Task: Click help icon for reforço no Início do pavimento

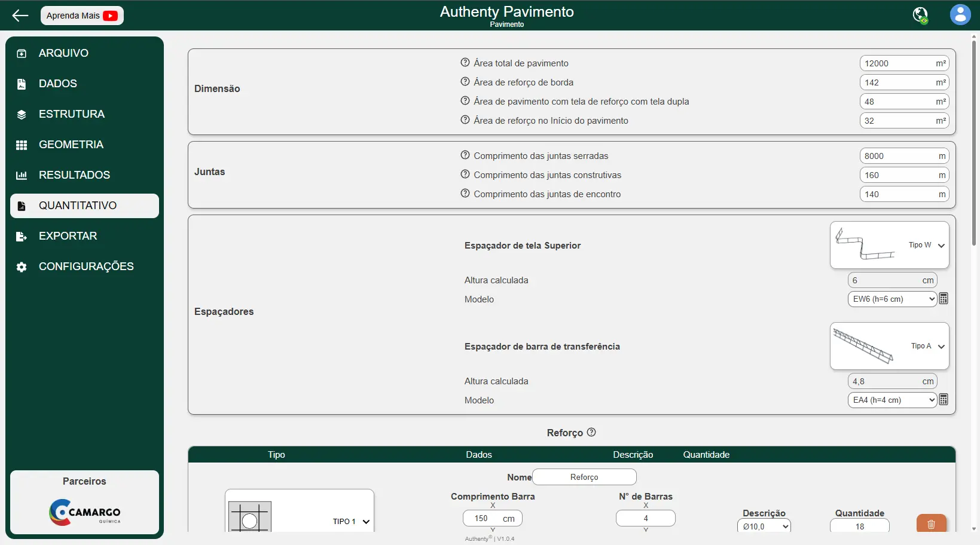Action: [x=465, y=120]
